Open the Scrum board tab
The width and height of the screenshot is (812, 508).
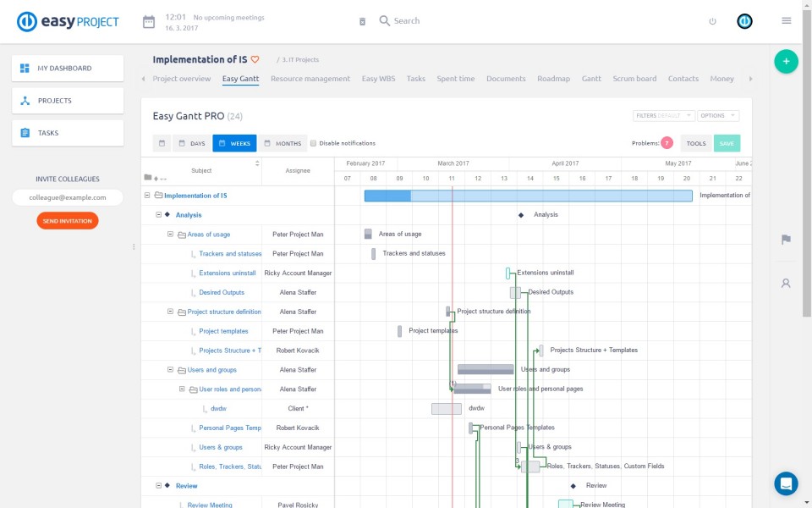pyautogui.click(x=634, y=79)
